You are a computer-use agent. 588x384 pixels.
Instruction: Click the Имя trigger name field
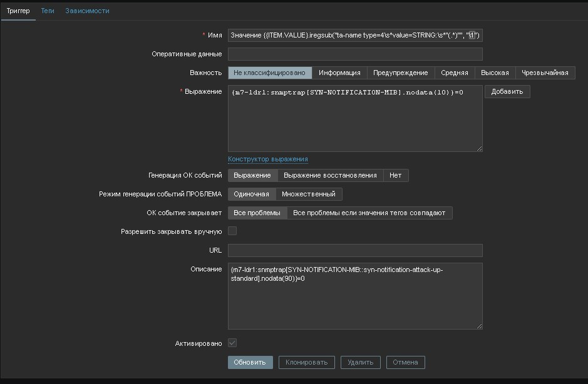[x=355, y=35]
